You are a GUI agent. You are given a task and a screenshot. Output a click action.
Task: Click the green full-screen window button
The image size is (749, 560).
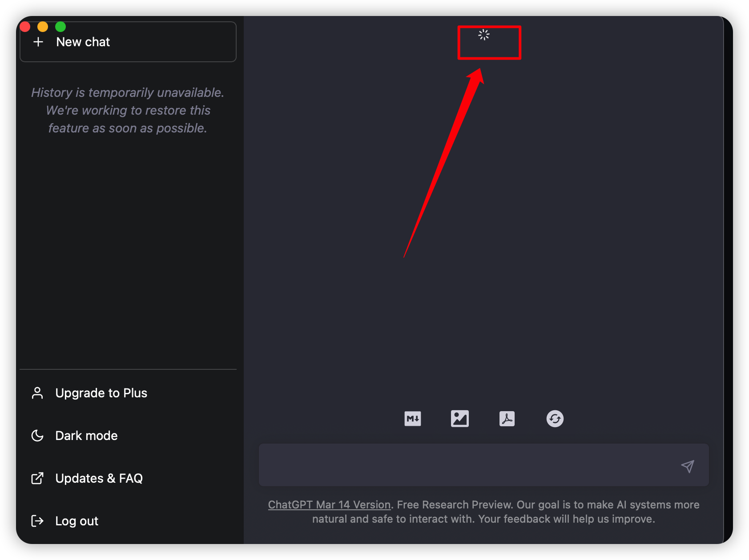(60, 27)
